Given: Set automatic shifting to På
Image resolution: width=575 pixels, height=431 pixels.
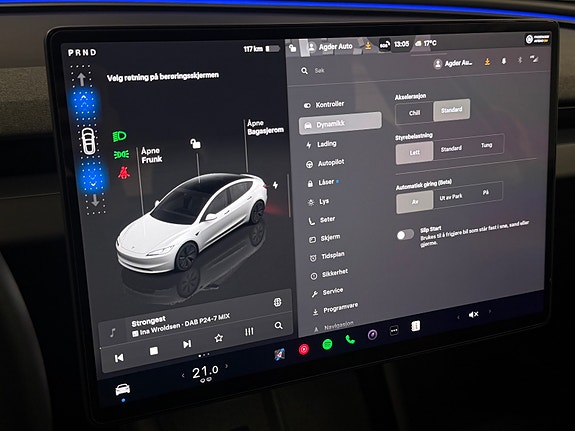Looking at the screenshot, I should click(486, 192).
